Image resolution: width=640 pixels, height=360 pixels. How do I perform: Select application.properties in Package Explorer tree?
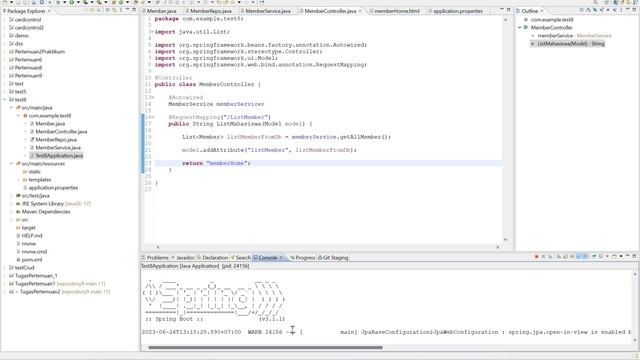pos(53,188)
